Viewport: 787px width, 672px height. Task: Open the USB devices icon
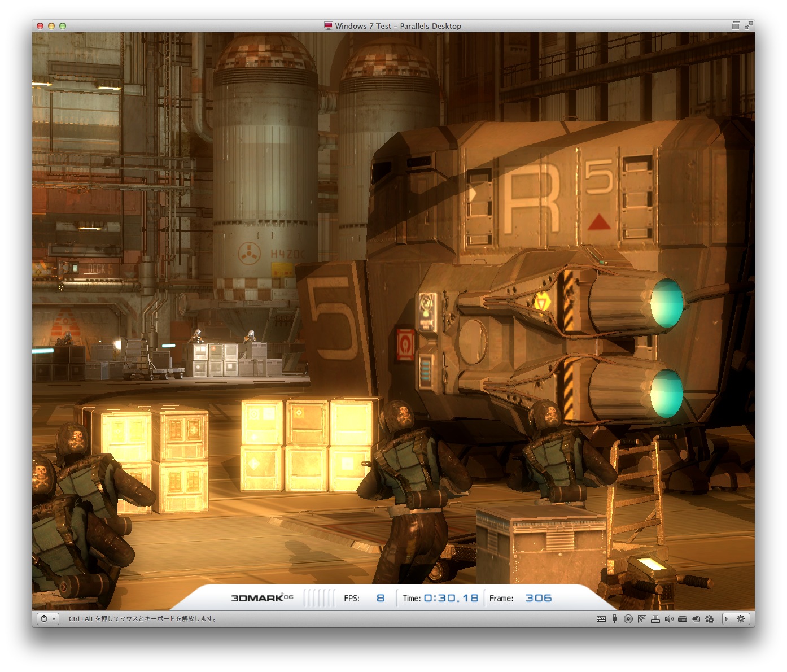615,619
